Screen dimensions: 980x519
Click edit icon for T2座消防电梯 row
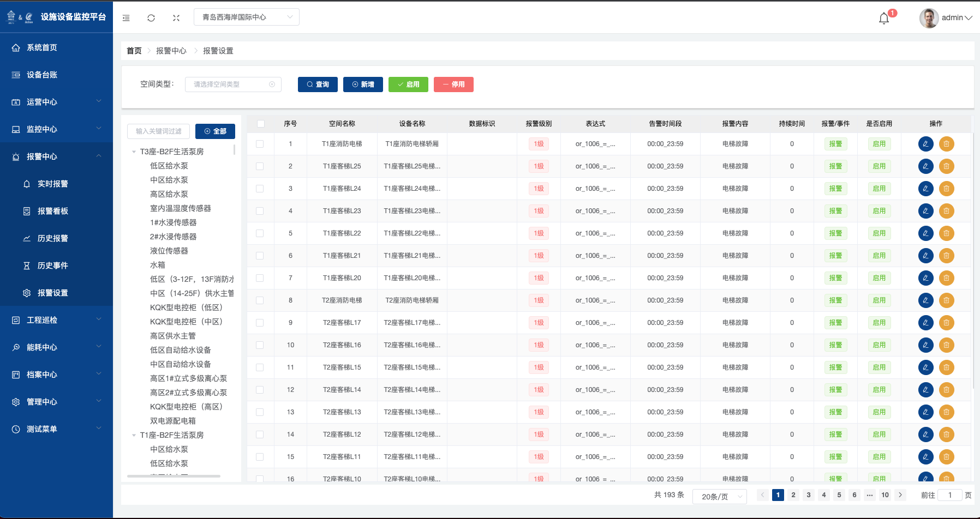tap(925, 300)
